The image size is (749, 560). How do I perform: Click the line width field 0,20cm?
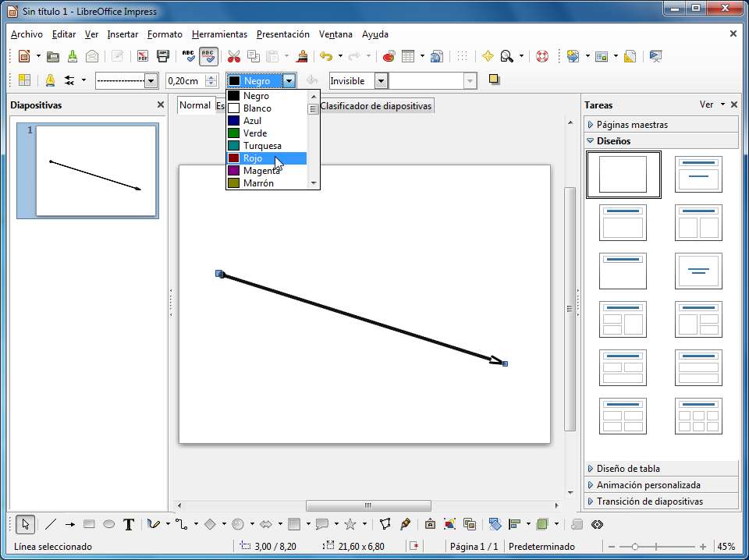[186, 81]
